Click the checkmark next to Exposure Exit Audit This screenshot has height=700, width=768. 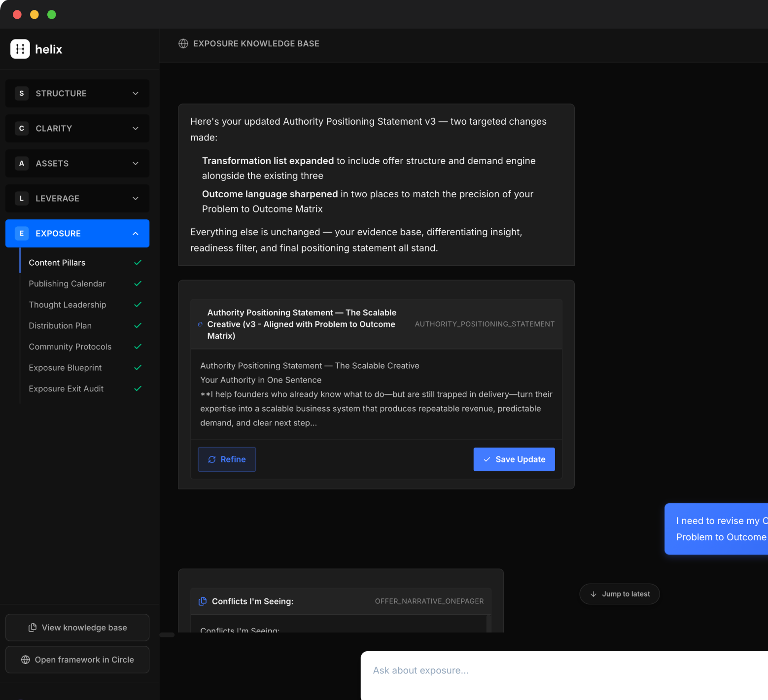point(138,388)
